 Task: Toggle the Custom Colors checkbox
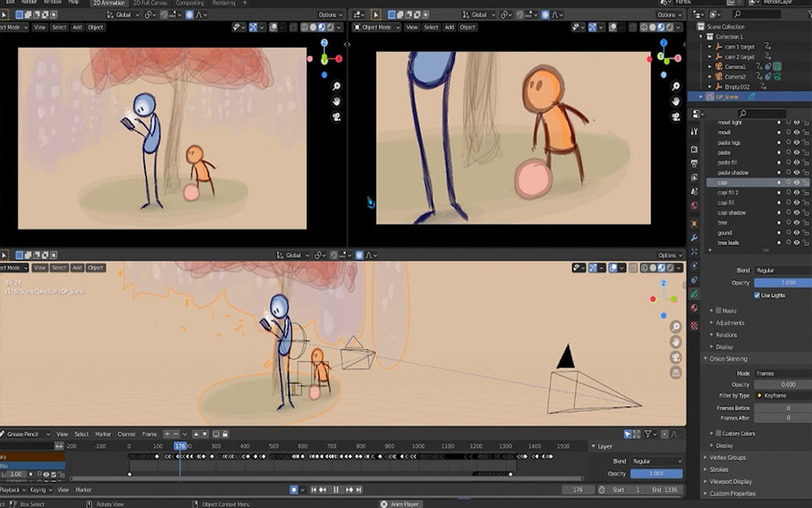click(716, 433)
